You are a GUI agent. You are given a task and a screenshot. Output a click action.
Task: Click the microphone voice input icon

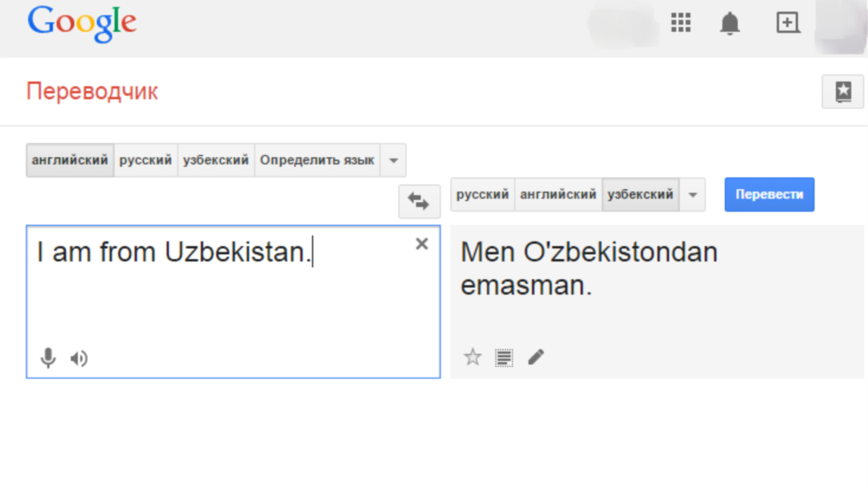point(48,358)
